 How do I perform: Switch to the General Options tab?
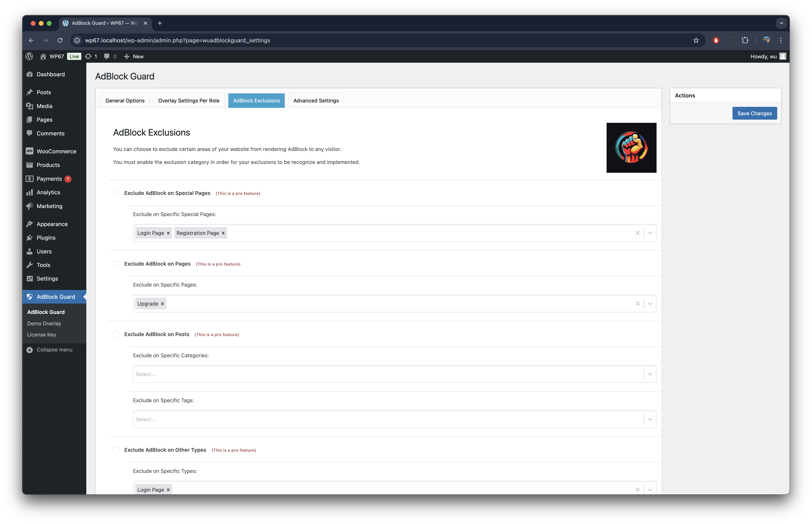125,101
